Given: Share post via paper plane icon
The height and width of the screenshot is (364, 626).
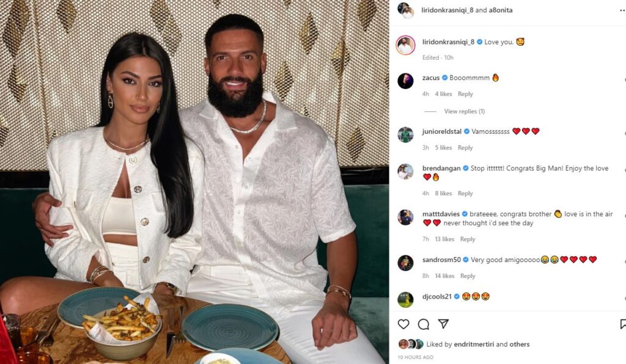Looking at the screenshot, I should (443, 324).
